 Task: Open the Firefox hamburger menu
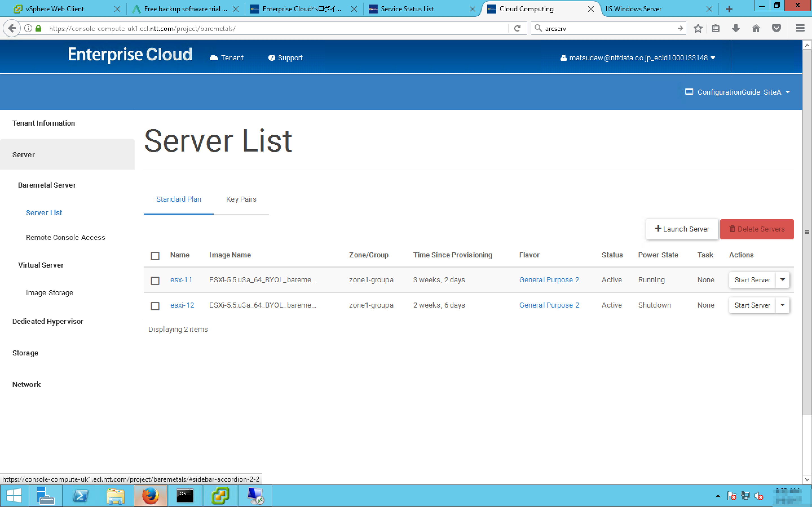click(x=800, y=28)
